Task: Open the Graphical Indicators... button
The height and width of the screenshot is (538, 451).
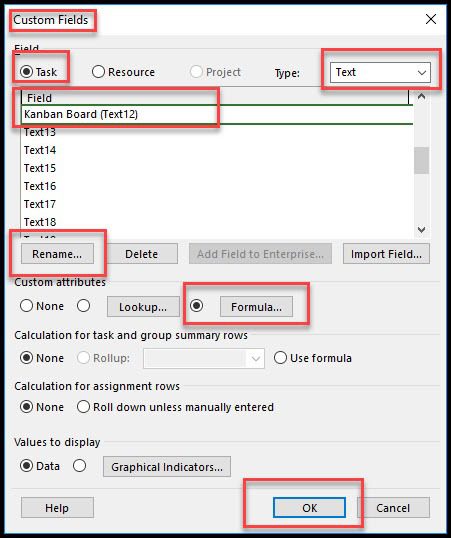Action: [167, 467]
